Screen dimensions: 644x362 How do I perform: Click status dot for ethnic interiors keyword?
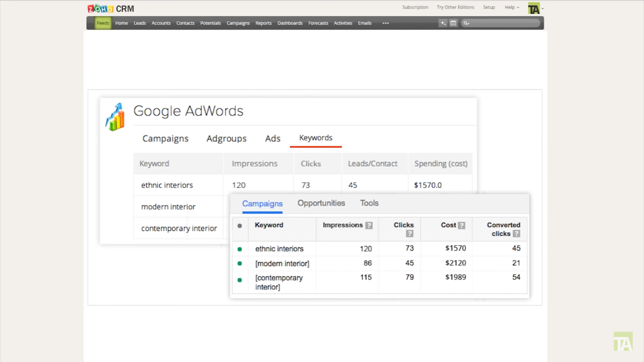[239, 249]
